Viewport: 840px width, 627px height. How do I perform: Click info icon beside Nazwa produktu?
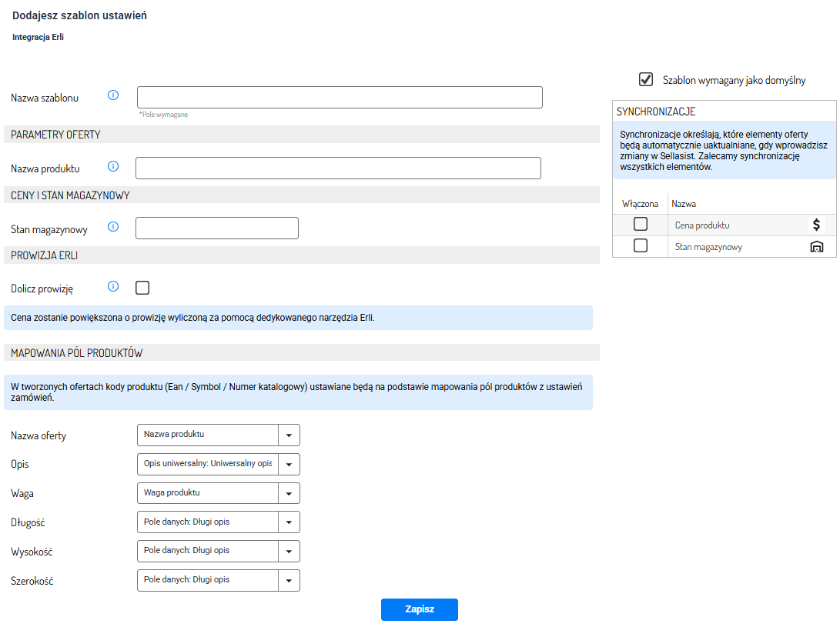click(x=113, y=166)
